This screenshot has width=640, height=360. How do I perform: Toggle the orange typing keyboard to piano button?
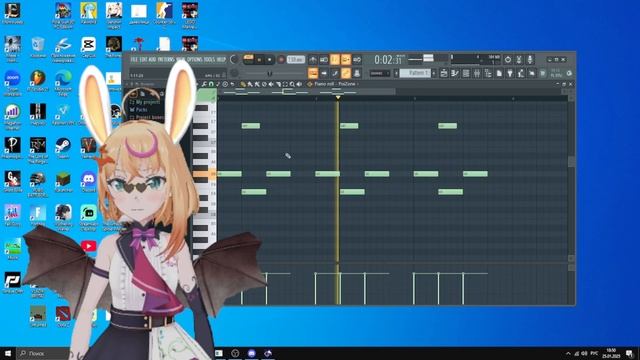pyautogui.click(x=313, y=73)
